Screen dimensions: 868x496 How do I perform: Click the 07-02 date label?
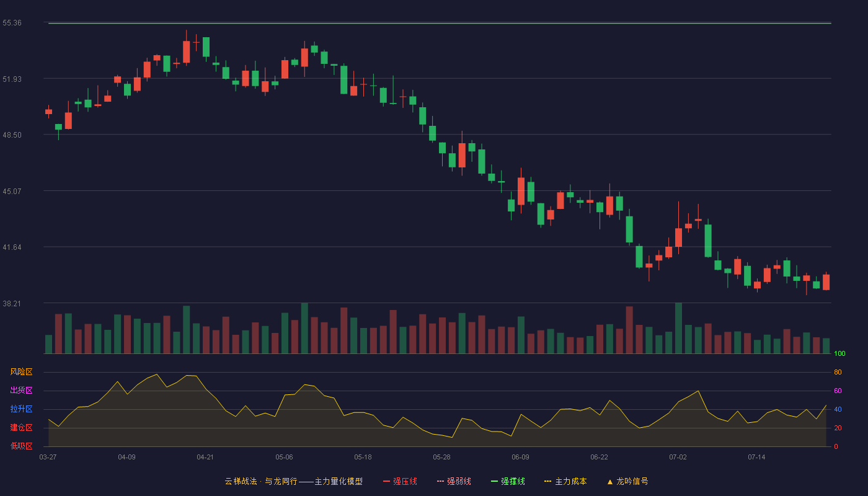(x=678, y=457)
